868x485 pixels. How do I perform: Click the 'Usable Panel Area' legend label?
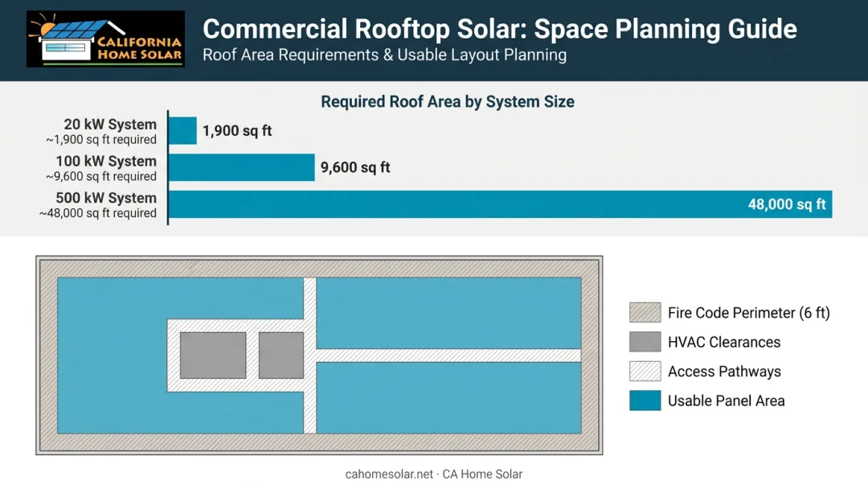[x=727, y=401]
